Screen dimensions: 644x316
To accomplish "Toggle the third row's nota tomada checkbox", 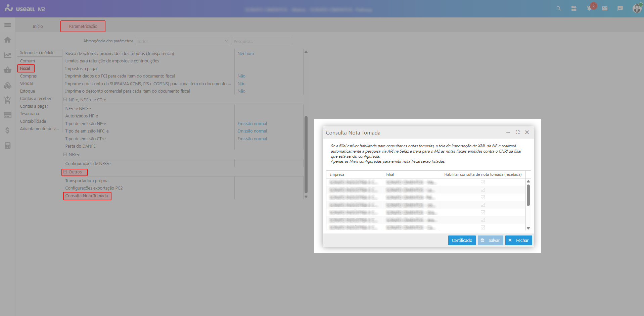I will tap(482, 197).
